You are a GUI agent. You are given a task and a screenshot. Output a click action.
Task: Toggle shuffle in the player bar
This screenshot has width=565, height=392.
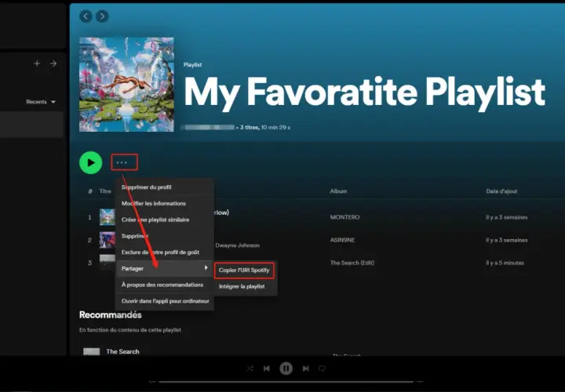pos(250,368)
